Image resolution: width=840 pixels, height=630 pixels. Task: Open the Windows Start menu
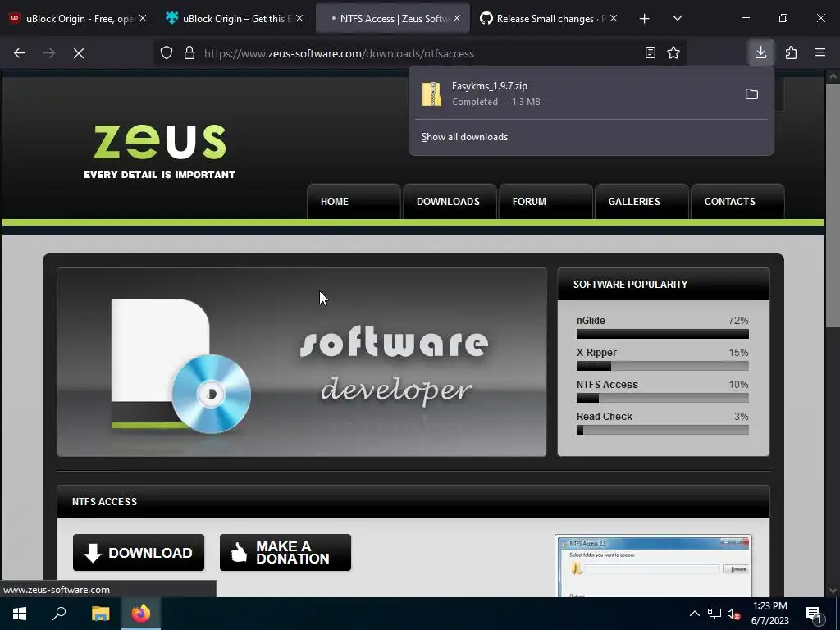point(20,614)
